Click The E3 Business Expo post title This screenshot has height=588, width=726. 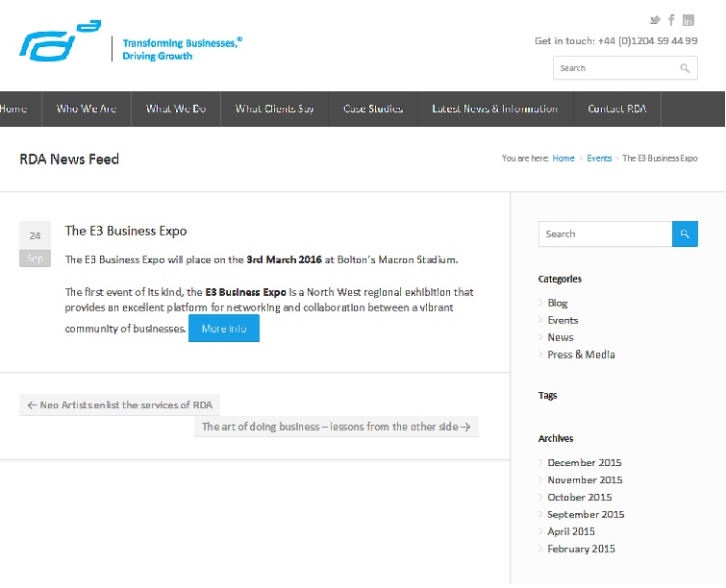[126, 231]
